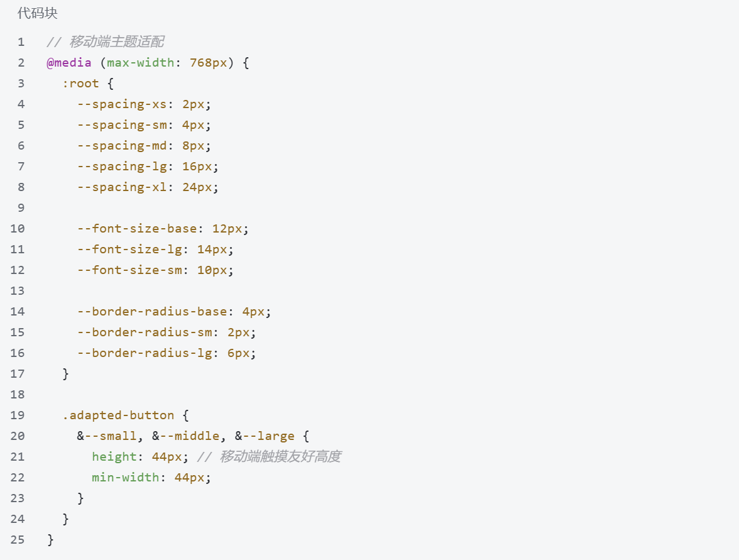Click the height property on line 21
Screen dimensions: 739x560
tap(114, 457)
